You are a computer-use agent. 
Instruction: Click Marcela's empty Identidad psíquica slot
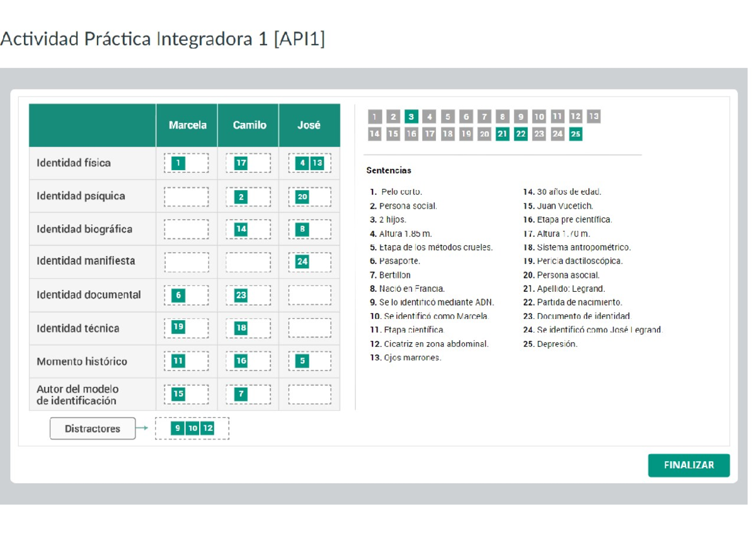(186, 197)
